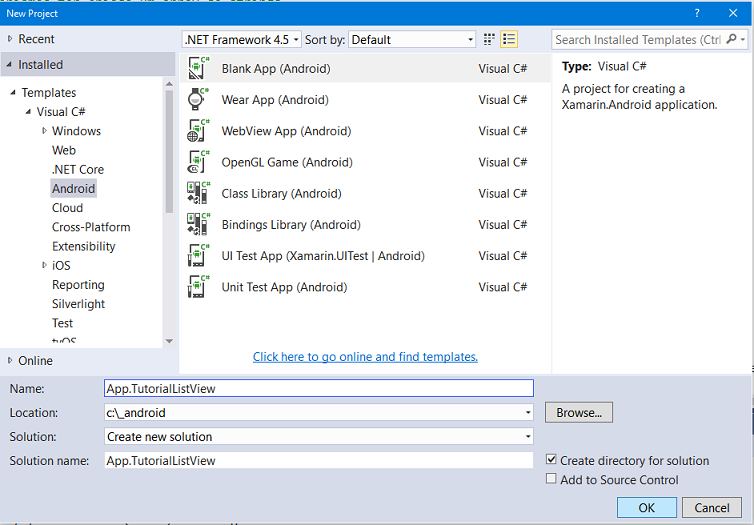Open the search options dropdown arrow

pyautogui.click(x=743, y=39)
